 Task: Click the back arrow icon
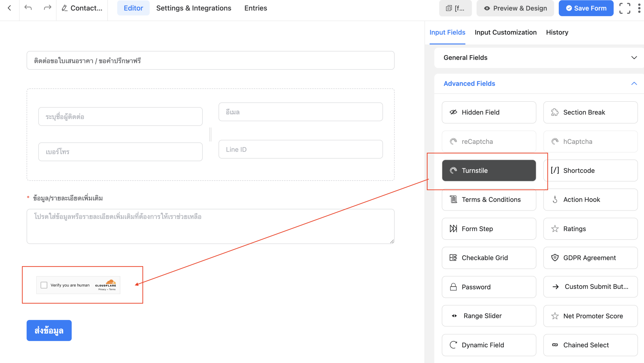pyautogui.click(x=10, y=8)
